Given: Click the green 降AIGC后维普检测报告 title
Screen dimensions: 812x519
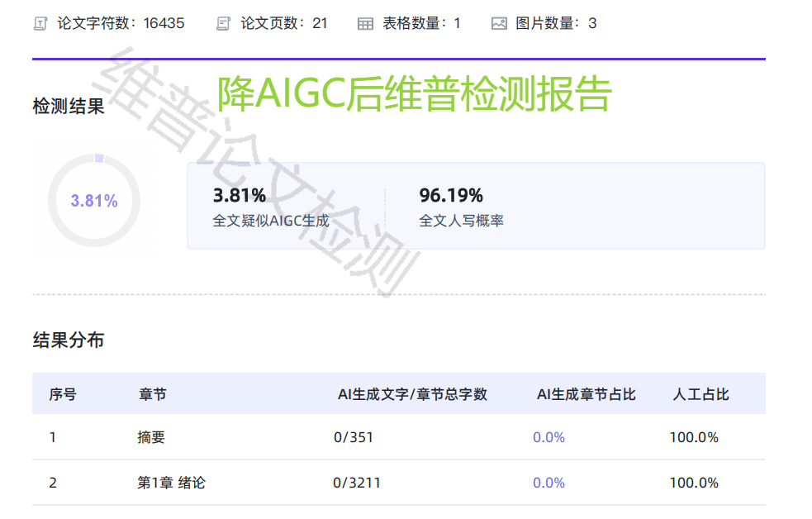Looking at the screenshot, I should (x=414, y=94).
